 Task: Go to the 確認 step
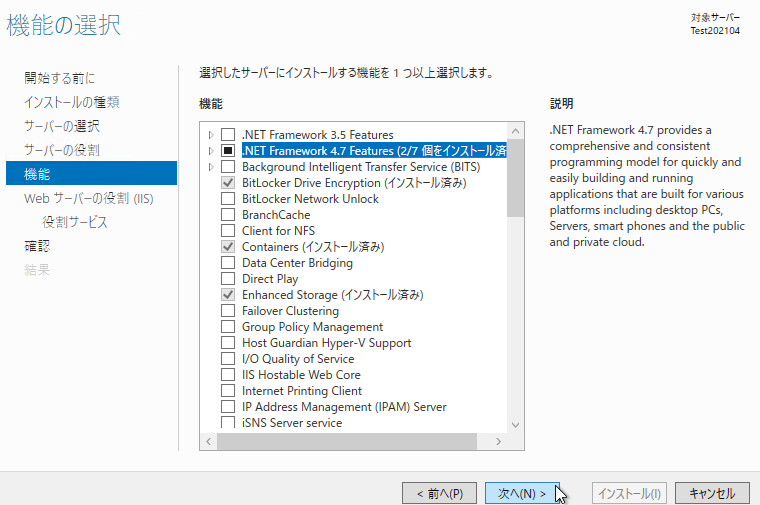point(37,246)
